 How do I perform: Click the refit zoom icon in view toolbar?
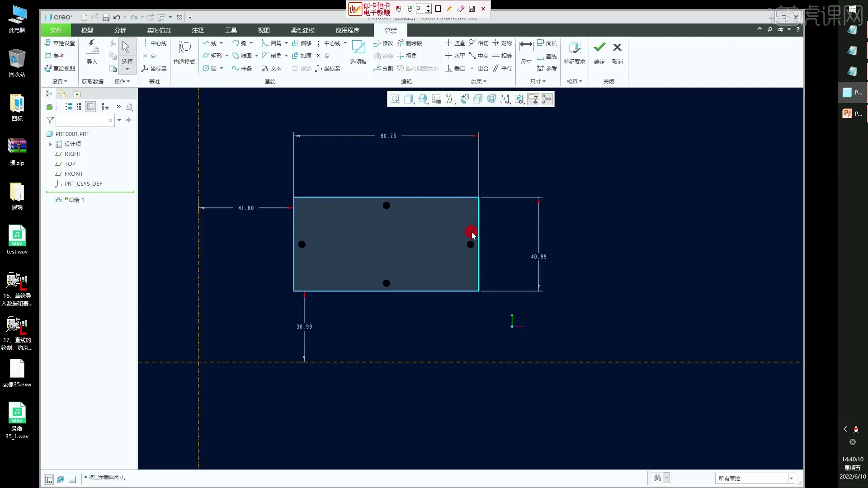395,99
